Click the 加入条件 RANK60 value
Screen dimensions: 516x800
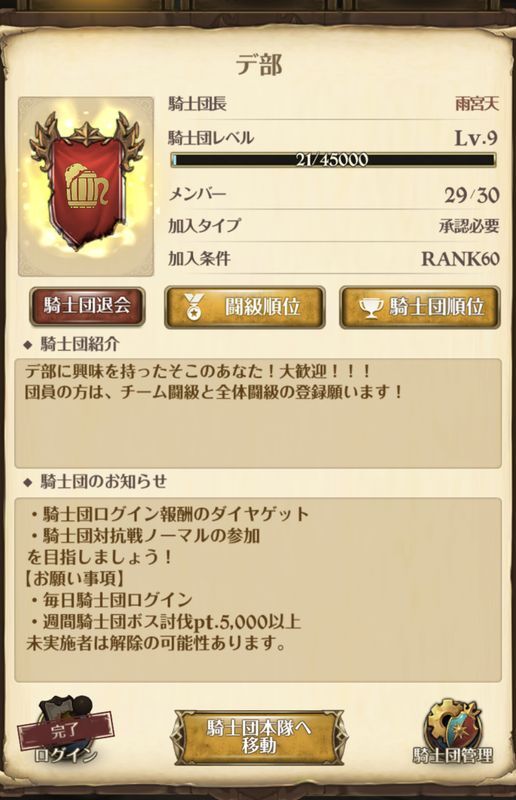pyautogui.click(x=460, y=259)
